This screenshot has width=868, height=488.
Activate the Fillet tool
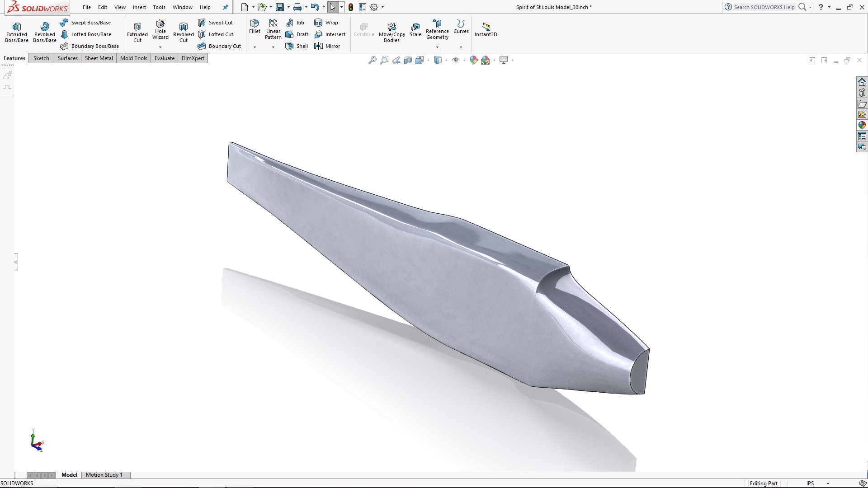click(x=255, y=28)
